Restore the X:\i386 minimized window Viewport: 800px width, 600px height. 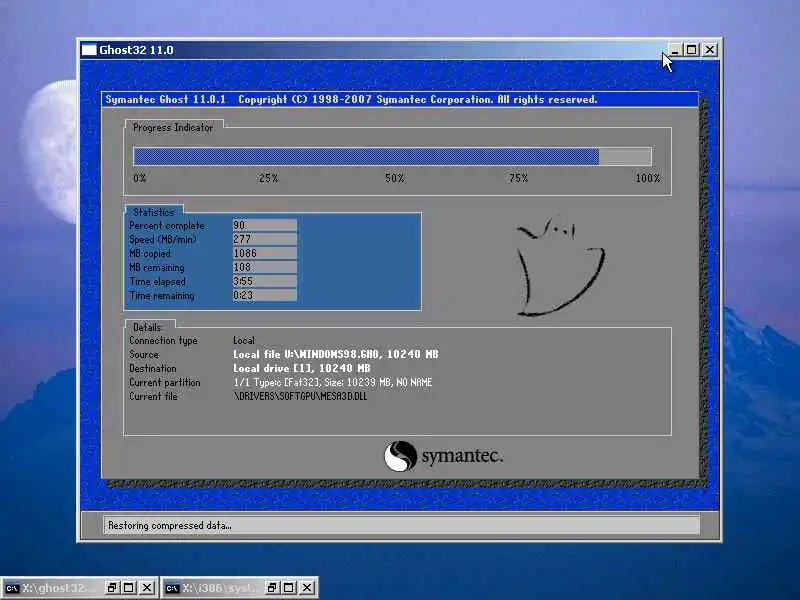tap(272, 588)
